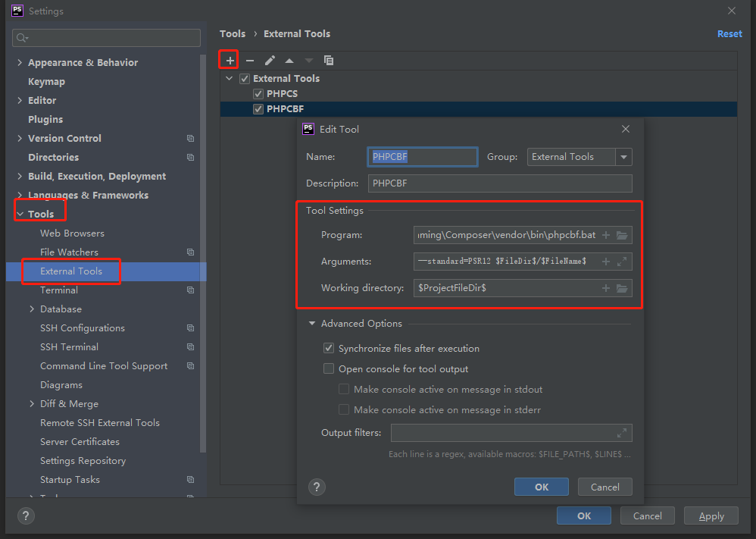
Task: Expand the Editor settings node
Action: pos(20,100)
